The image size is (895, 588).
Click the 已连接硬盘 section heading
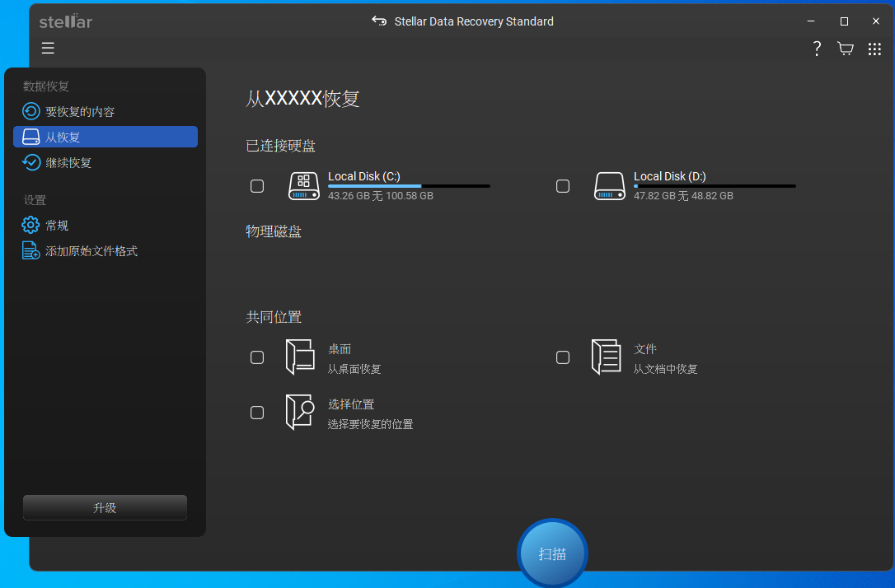[x=281, y=146]
